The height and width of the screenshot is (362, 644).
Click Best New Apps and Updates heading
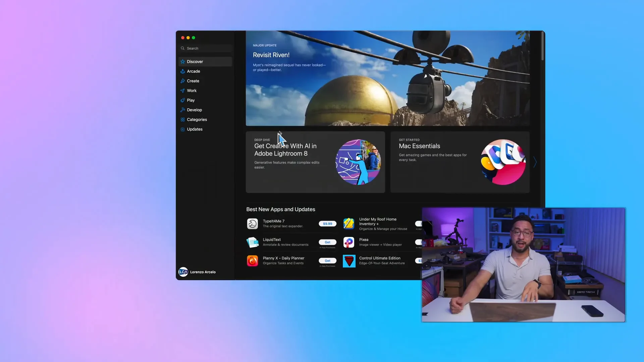tap(281, 209)
